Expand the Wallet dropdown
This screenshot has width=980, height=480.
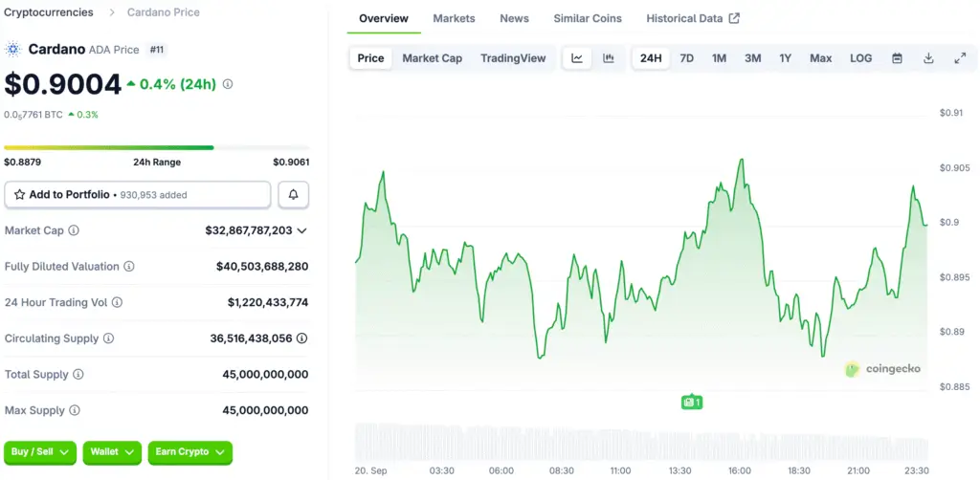[x=111, y=451]
